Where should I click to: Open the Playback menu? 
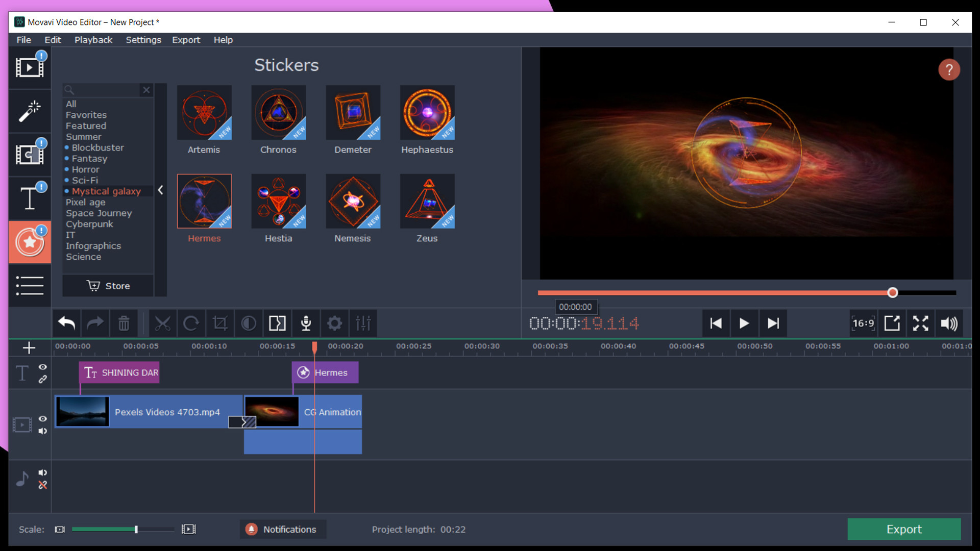point(92,40)
